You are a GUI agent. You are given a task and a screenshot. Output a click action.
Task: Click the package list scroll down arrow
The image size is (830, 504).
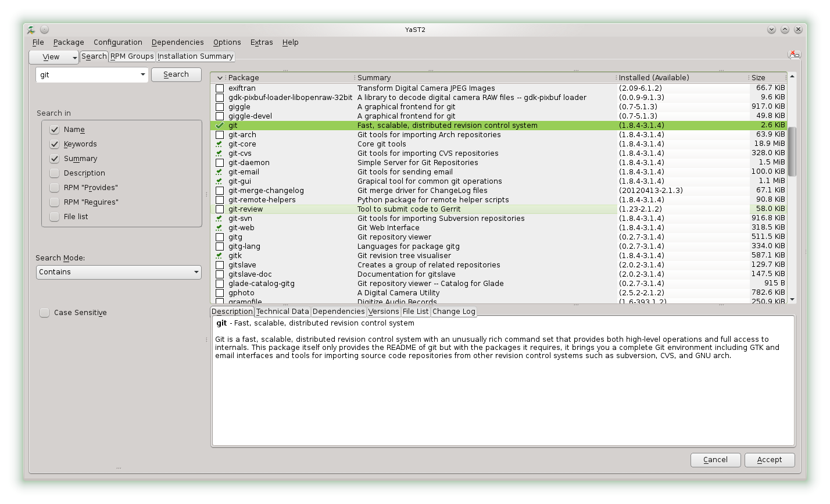click(x=792, y=299)
